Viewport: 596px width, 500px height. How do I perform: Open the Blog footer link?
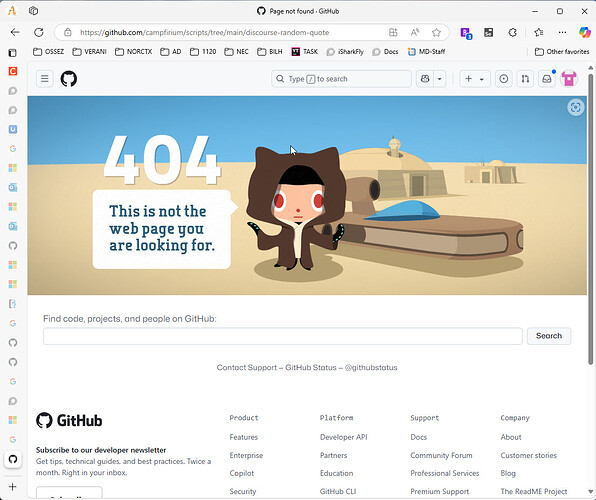tap(508, 473)
